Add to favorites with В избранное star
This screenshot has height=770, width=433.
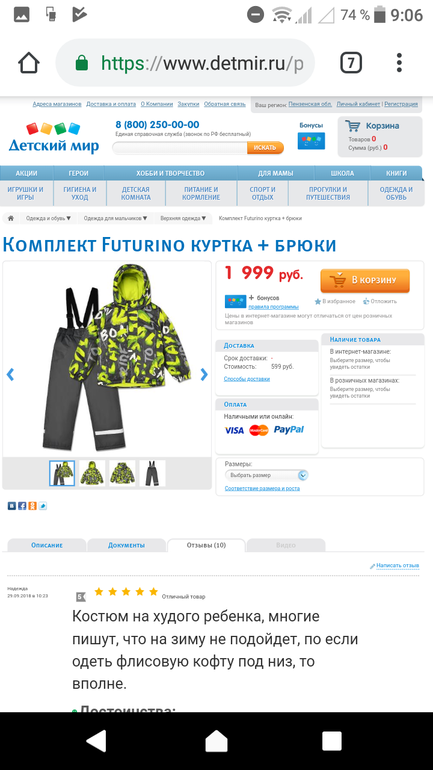coord(335,302)
